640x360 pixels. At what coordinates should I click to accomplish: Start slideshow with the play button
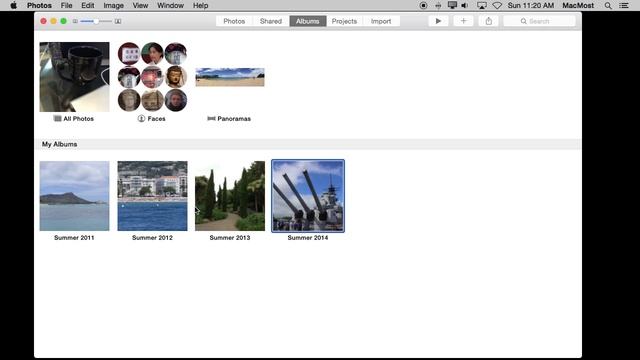tap(438, 21)
